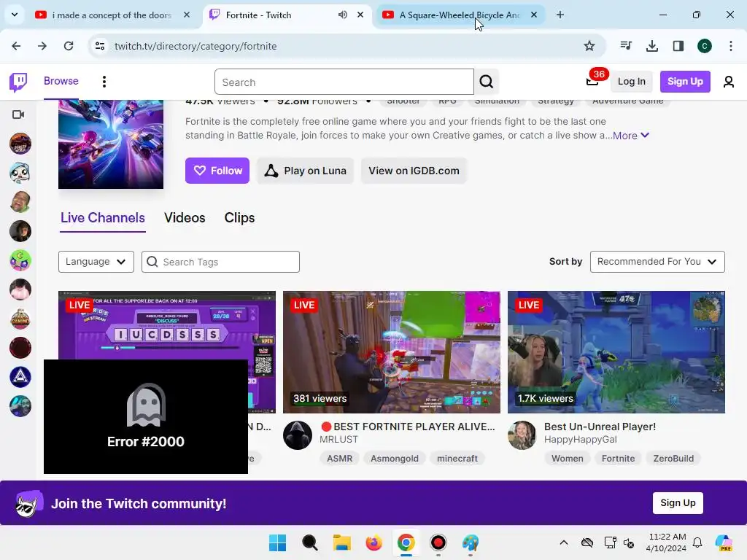Open BEST FORTNITE PLAYER ALIVE stream title

coord(408,427)
